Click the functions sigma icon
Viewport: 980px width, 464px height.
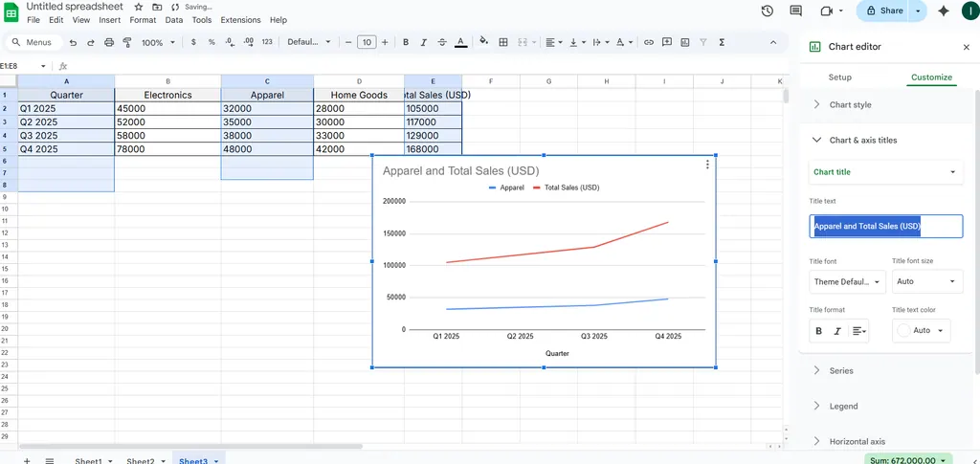click(x=721, y=42)
